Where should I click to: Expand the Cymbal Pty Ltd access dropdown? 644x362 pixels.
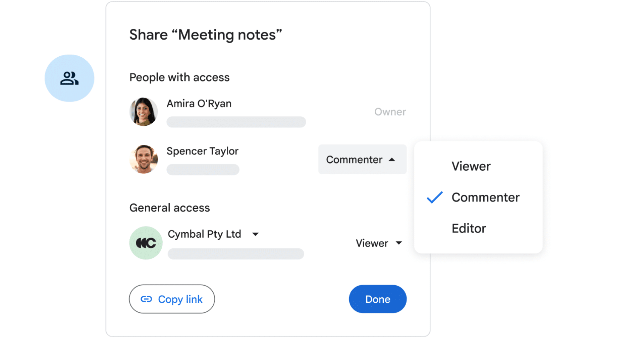256,234
